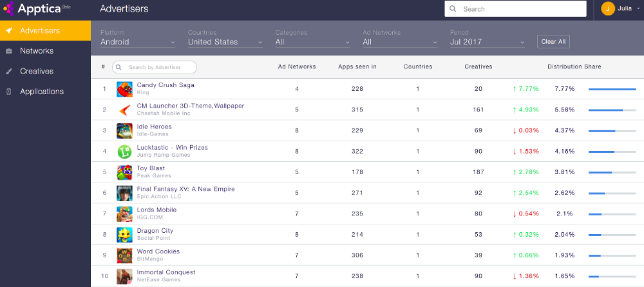Click the brush icon beside Creatives
Viewport: 644px width, 287px height.
coord(8,71)
